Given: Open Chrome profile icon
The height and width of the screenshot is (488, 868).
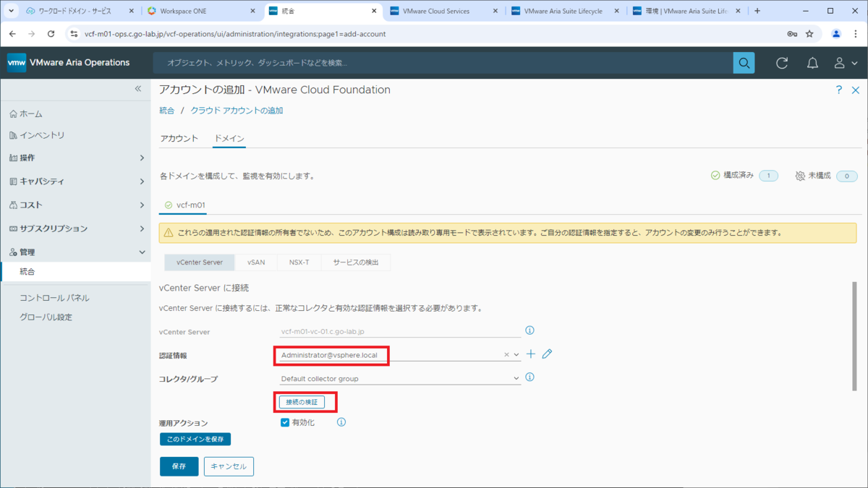Looking at the screenshot, I should [836, 34].
